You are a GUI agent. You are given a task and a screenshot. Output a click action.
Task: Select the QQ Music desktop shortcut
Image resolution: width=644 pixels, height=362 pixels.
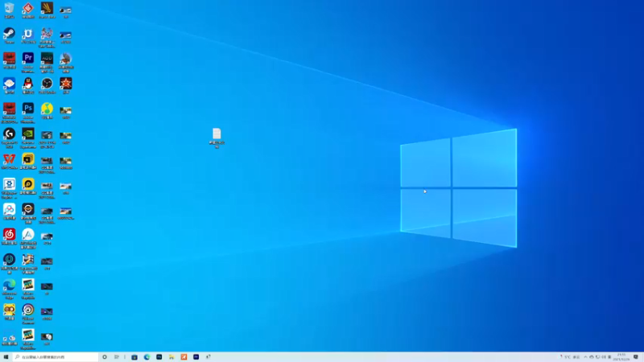(x=47, y=111)
